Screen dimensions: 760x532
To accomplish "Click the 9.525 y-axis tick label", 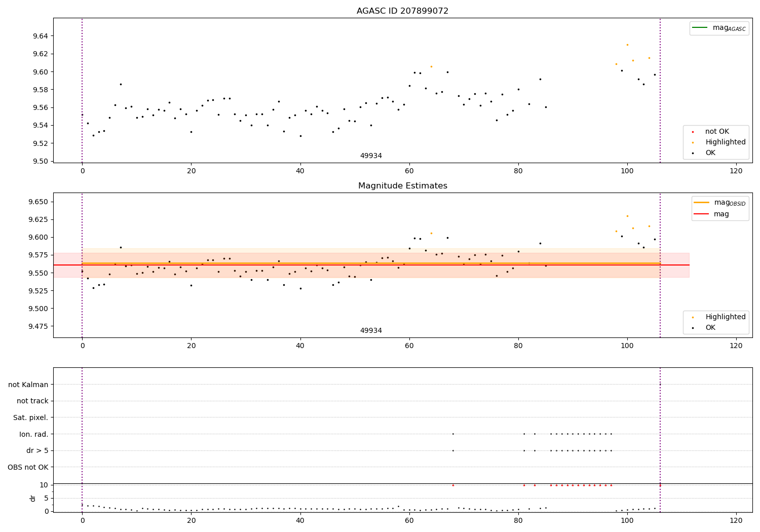I will [39, 291].
